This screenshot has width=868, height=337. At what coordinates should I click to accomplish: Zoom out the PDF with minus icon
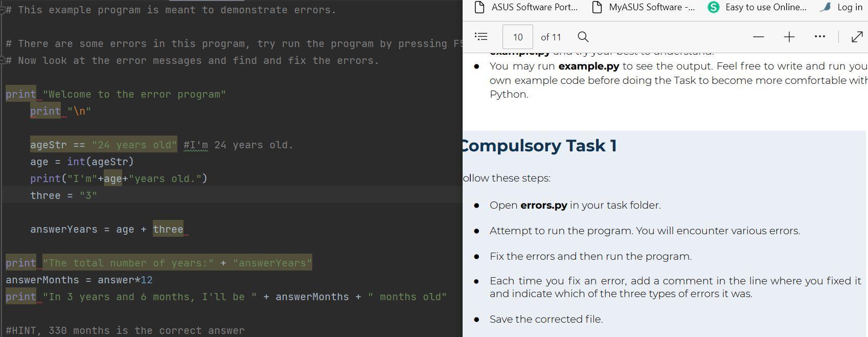point(759,37)
